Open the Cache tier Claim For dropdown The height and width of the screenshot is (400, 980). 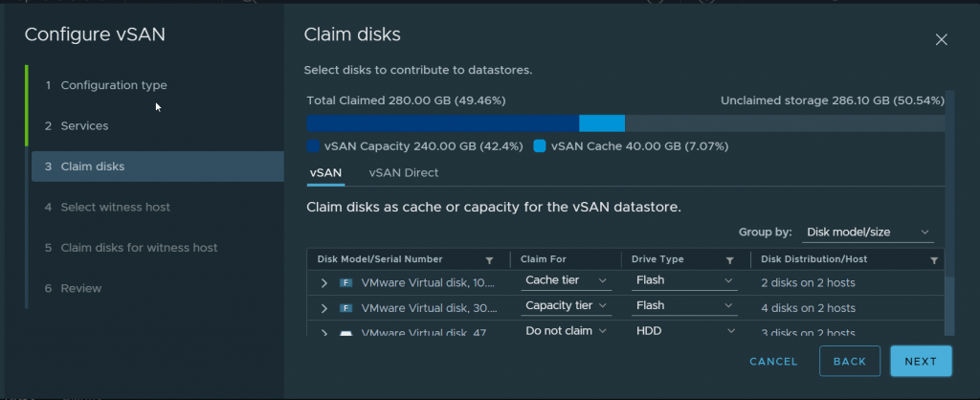[x=566, y=280]
